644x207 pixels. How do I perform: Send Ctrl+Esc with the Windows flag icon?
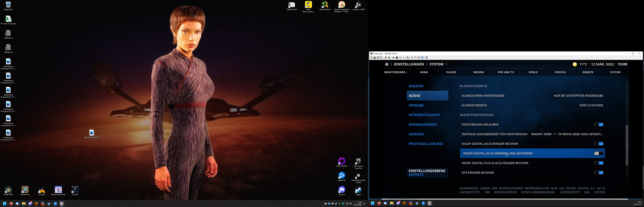tap(397, 58)
